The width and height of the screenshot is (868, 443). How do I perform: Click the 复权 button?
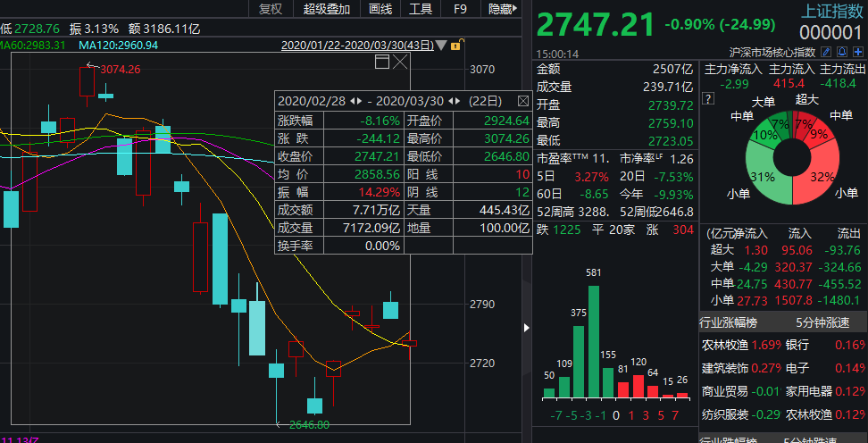(x=270, y=9)
